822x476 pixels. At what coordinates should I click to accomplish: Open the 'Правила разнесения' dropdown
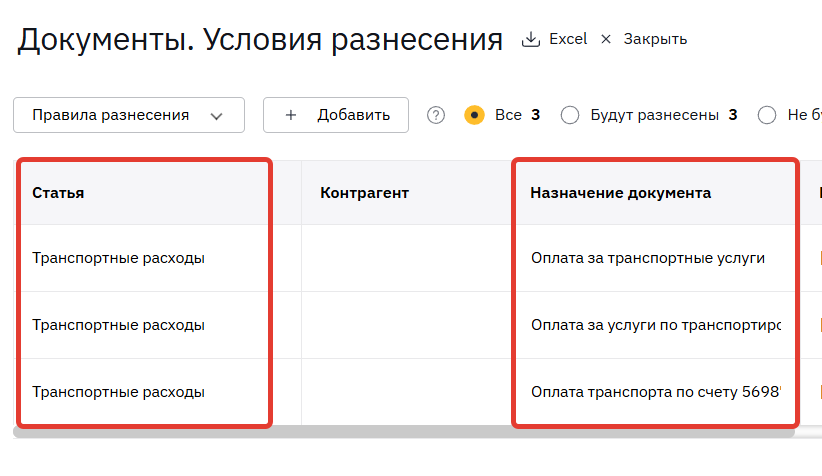point(128,115)
